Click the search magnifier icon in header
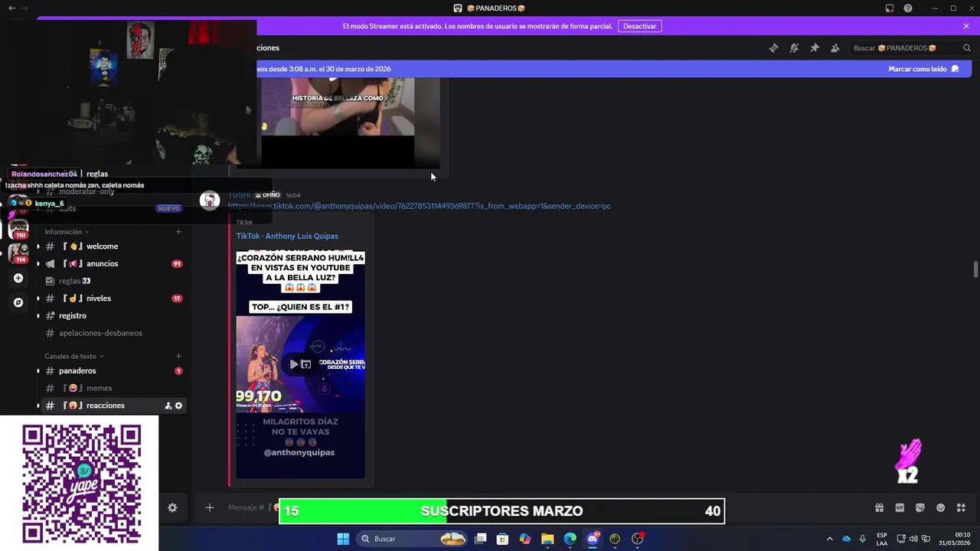 tap(967, 47)
